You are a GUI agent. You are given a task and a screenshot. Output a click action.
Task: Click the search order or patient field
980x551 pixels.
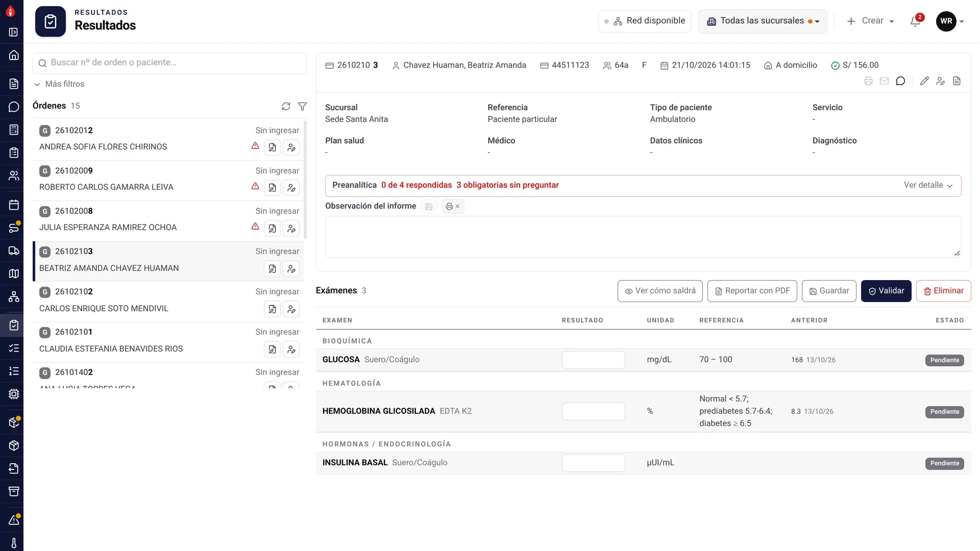[x=169, y=63]
